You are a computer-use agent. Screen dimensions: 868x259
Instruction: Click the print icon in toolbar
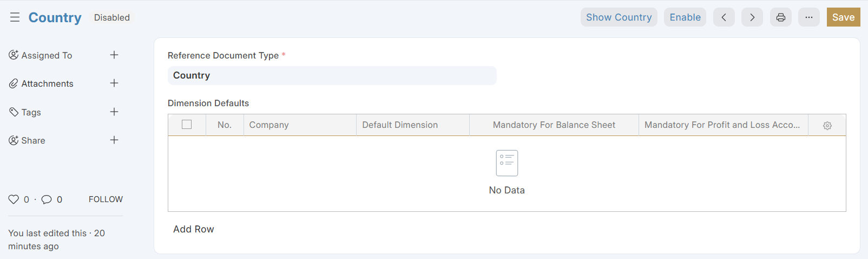click(780, 17)
